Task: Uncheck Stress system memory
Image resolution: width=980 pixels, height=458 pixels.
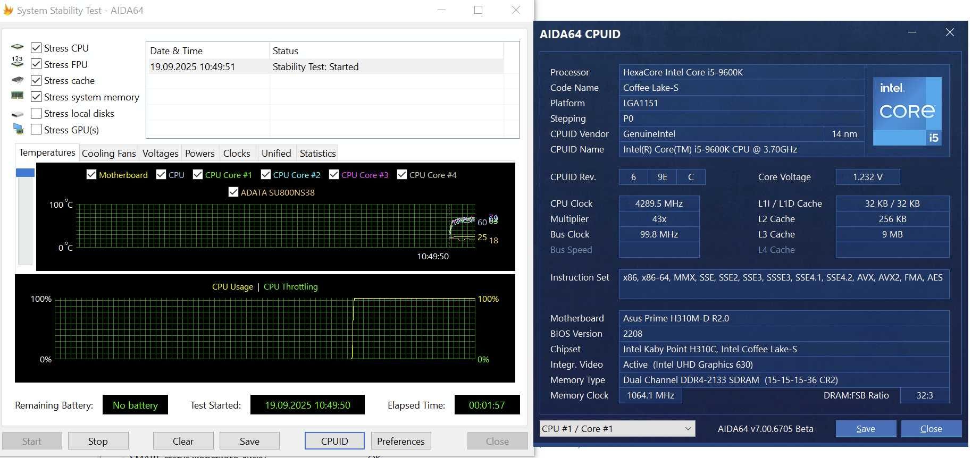Action: pos(36,97)
